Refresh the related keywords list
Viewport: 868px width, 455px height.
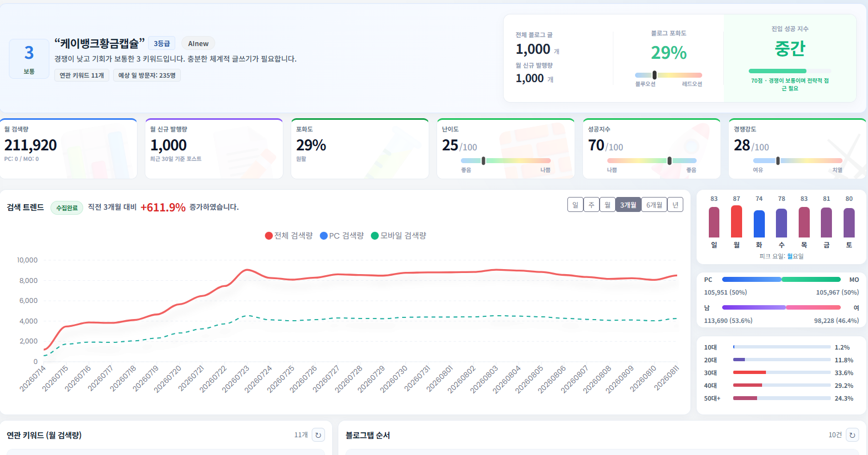pos(318,435)
